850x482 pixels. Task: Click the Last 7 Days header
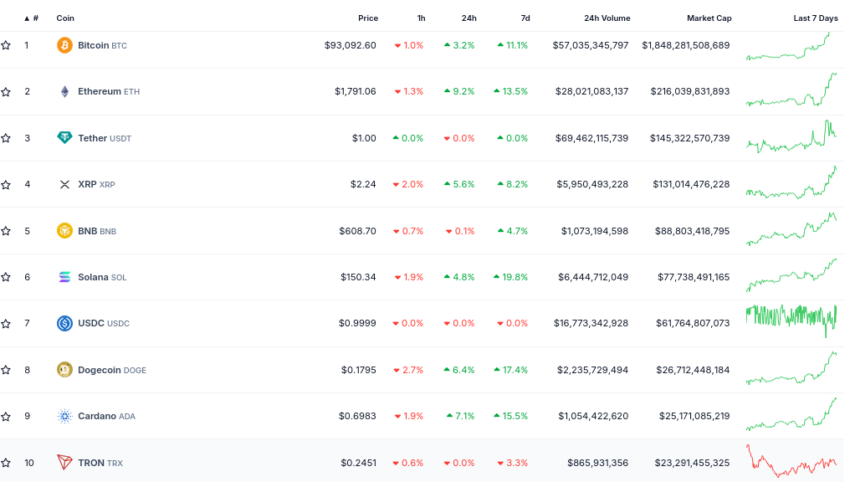point(815,18)
